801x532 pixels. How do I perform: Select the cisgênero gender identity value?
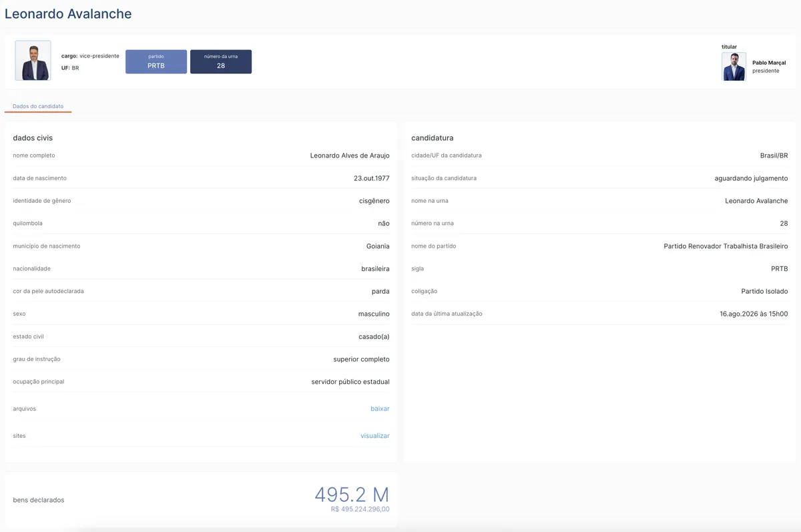374,201
